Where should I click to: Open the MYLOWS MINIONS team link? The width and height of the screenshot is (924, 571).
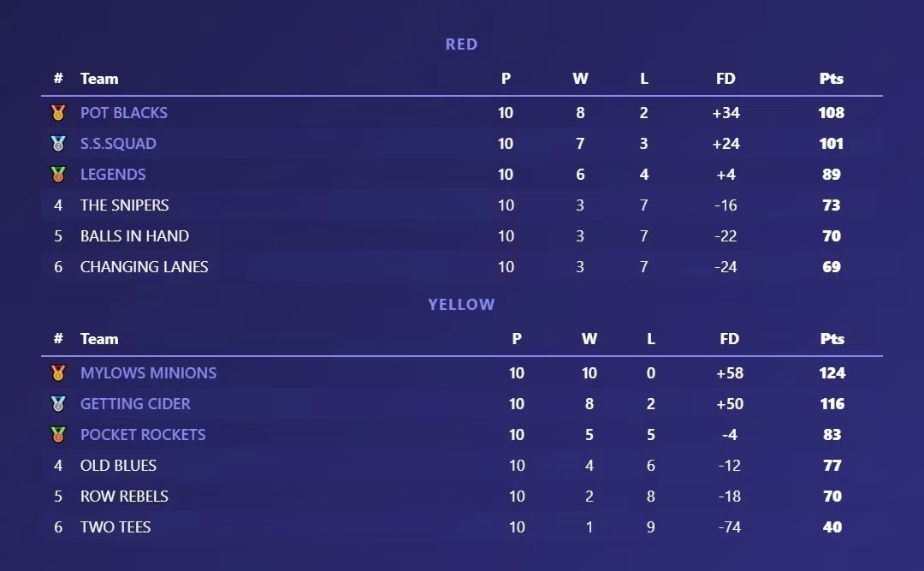pos(149,372)
